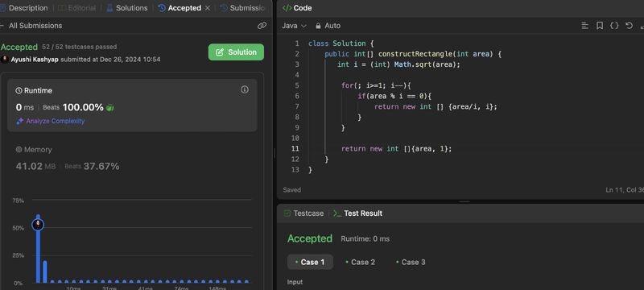Copy the submission link icon
Viewport: 644px width, 290px height.
point(262,26)
